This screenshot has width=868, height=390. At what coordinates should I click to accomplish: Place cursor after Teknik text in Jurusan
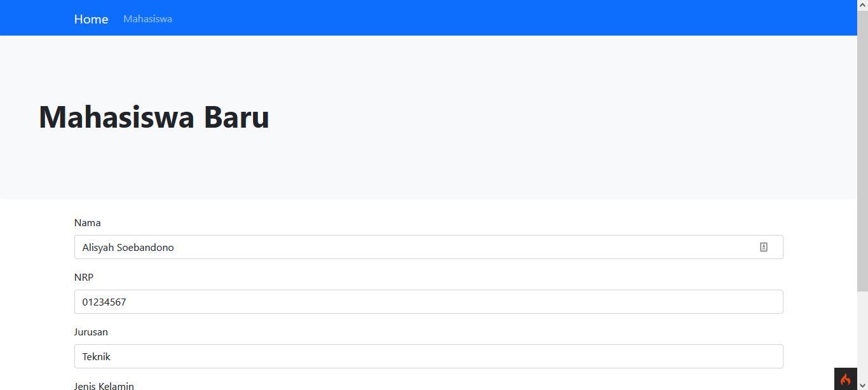coord(112,356)
